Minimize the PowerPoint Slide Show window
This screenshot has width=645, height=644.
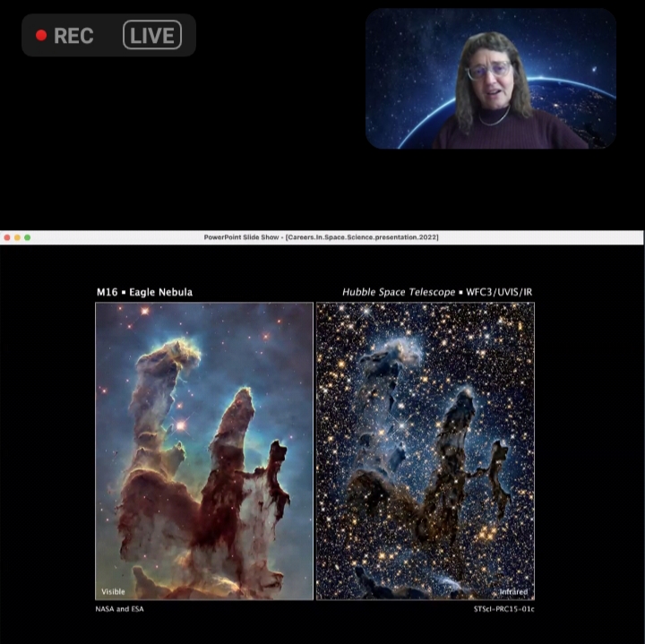pos(17,237)
